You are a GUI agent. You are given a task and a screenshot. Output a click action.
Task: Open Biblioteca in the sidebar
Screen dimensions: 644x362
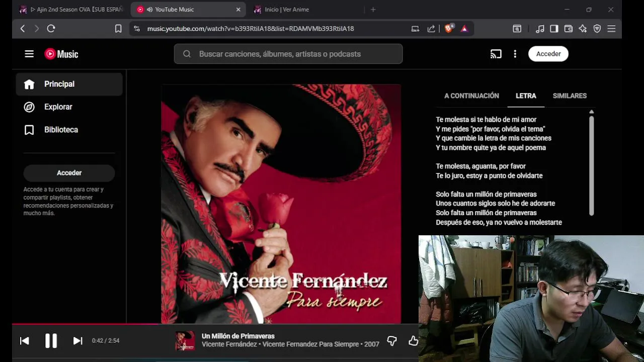(x=69, y=130)
